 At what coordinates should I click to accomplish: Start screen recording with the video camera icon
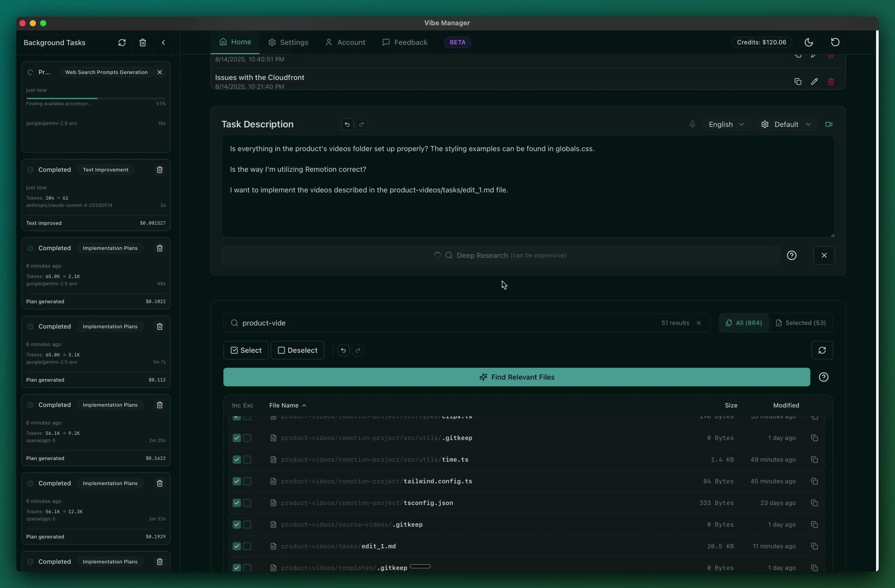pyautogui.click(x=828, y=124)
